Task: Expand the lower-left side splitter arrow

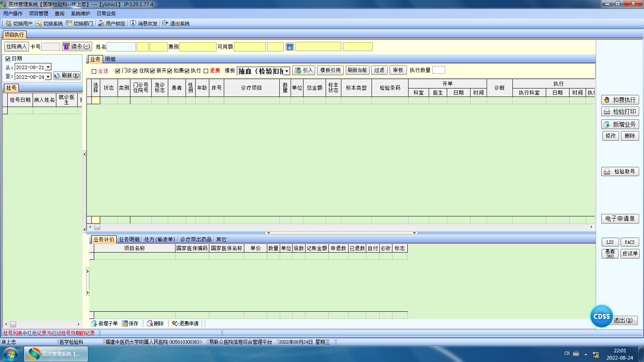Action: [x=88, y=282]
